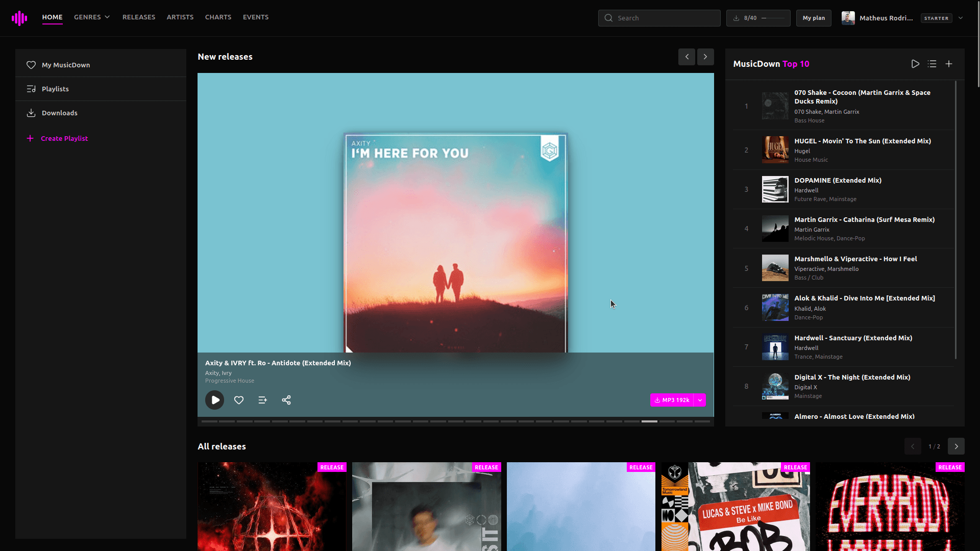Expand the GENRES menu
This screenshot has height=551, width=980.
[x=92, y=17]
